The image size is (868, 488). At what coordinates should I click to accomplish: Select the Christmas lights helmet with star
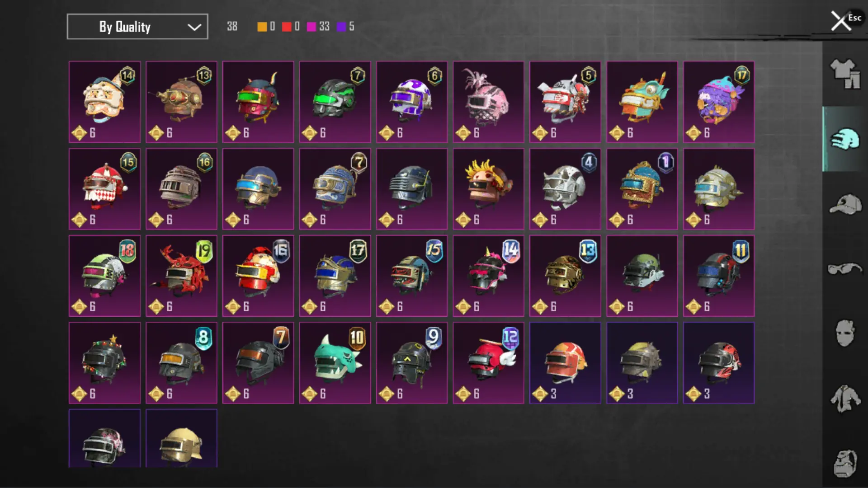[104, 363]
